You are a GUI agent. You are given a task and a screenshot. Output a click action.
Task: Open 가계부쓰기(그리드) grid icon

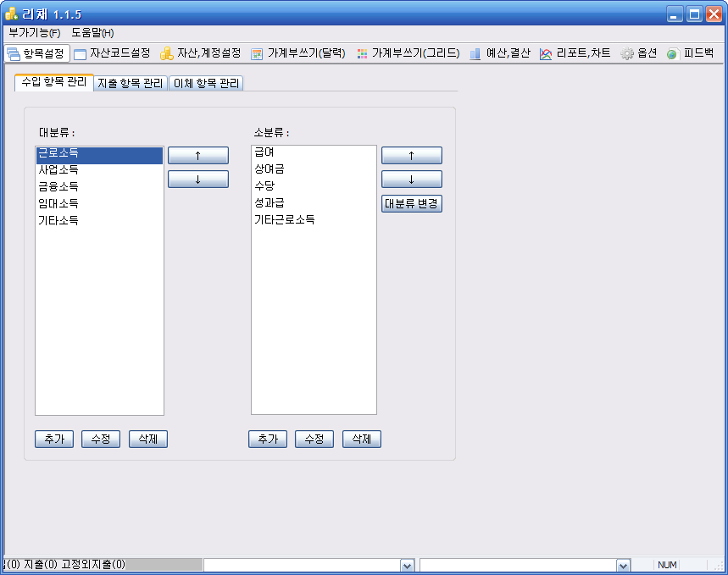pos(362,53)
